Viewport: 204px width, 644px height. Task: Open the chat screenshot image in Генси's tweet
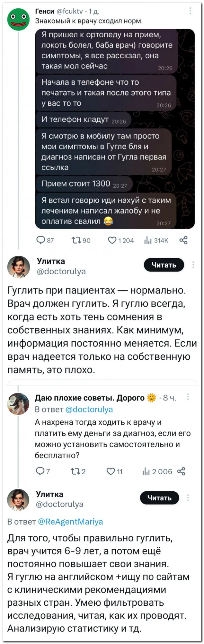point(115,128)
